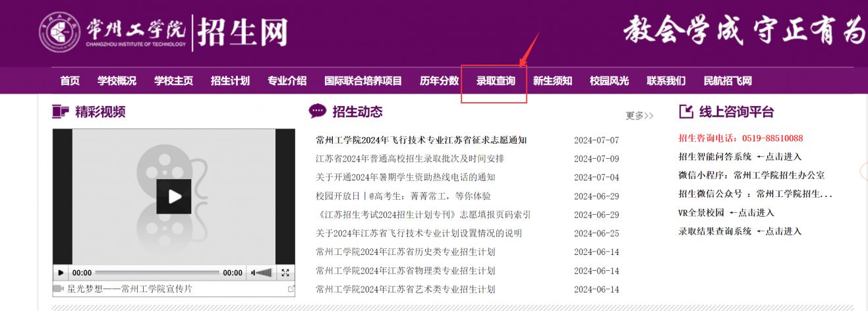Click the small play button in the video controls
868x311 pixels.
61,273
